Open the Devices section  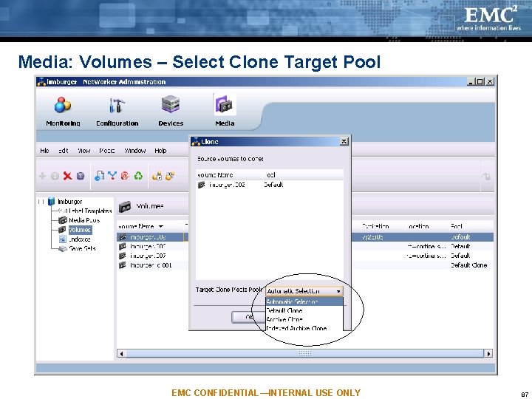tap(171, 112)
